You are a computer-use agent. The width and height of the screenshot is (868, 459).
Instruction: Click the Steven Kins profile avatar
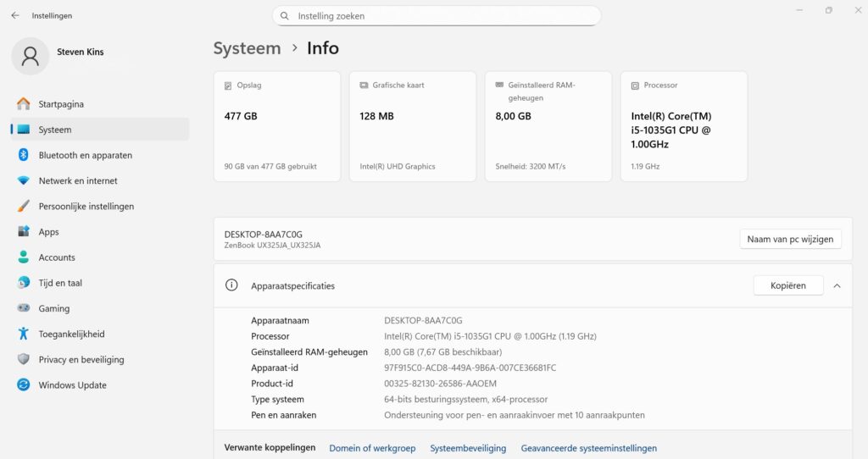[30, 57]
